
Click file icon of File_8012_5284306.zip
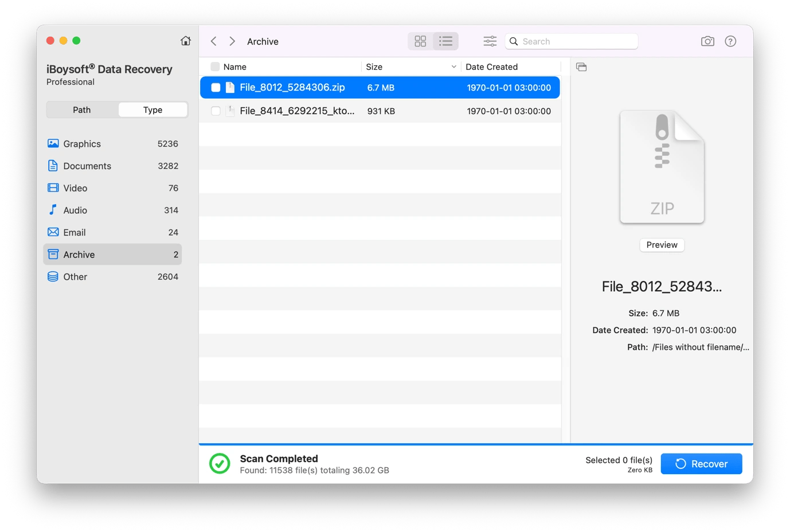pyautogui.click(x=230, y=88)
